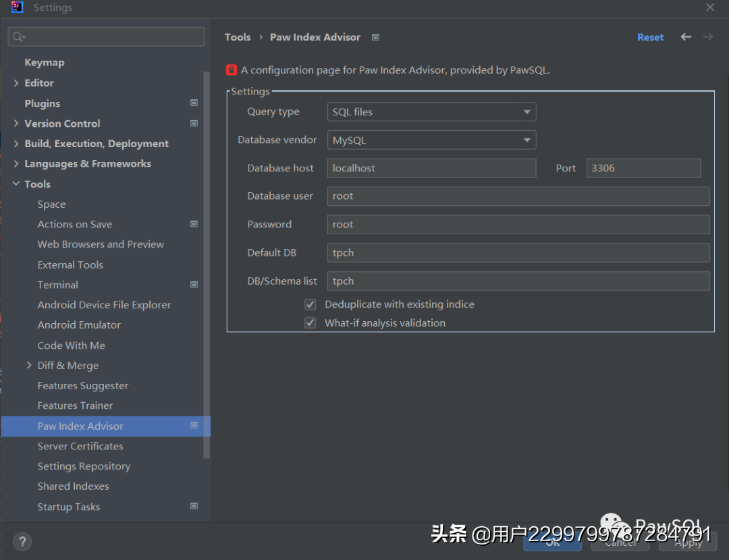
Task: Click the project icon beside Actions on Save
Action: coord(194,224)
